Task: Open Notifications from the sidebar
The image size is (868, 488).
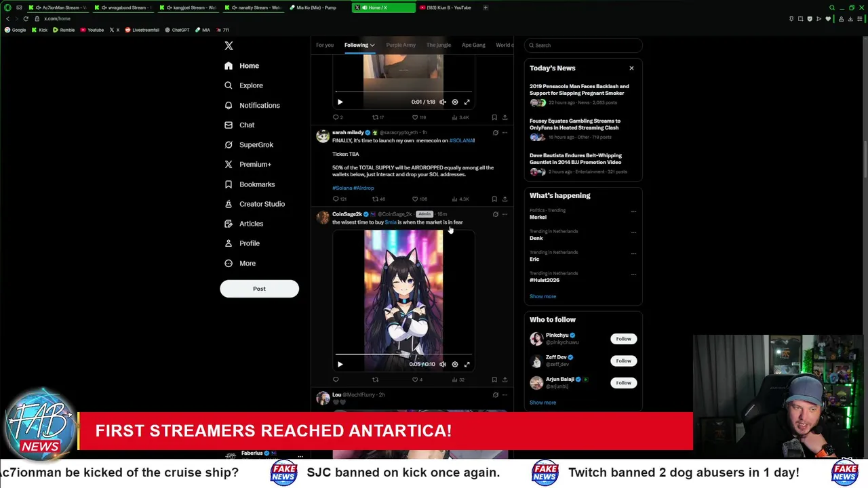Action: (x=252, y=105)
